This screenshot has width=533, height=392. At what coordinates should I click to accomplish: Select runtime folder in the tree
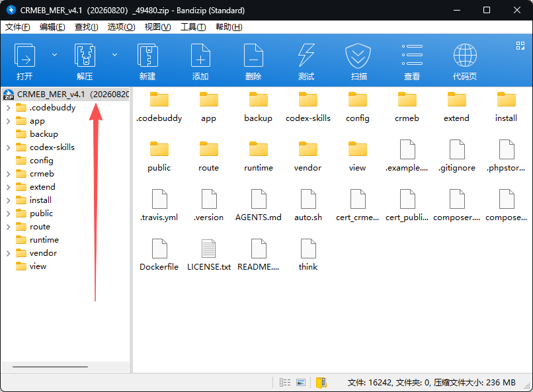click(x=38, y=240)
